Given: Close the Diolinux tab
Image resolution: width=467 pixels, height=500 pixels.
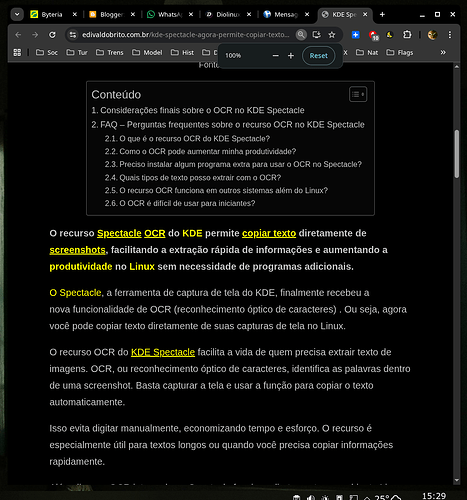Looking at the screenshot, I should 249,14.
